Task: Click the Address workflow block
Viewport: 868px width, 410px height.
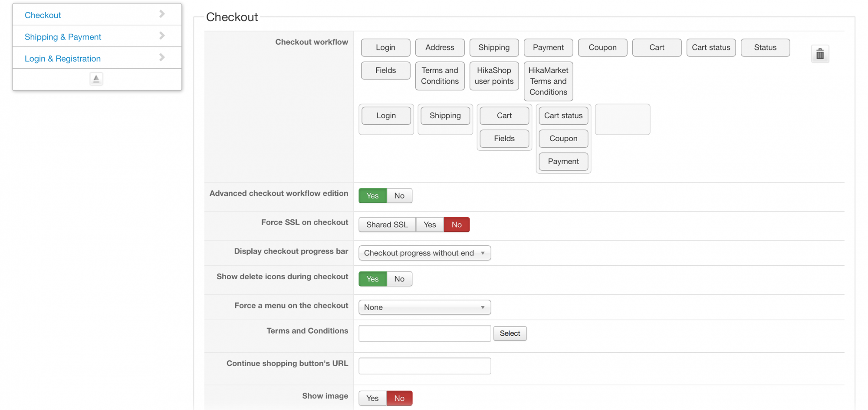Action: 440,48
